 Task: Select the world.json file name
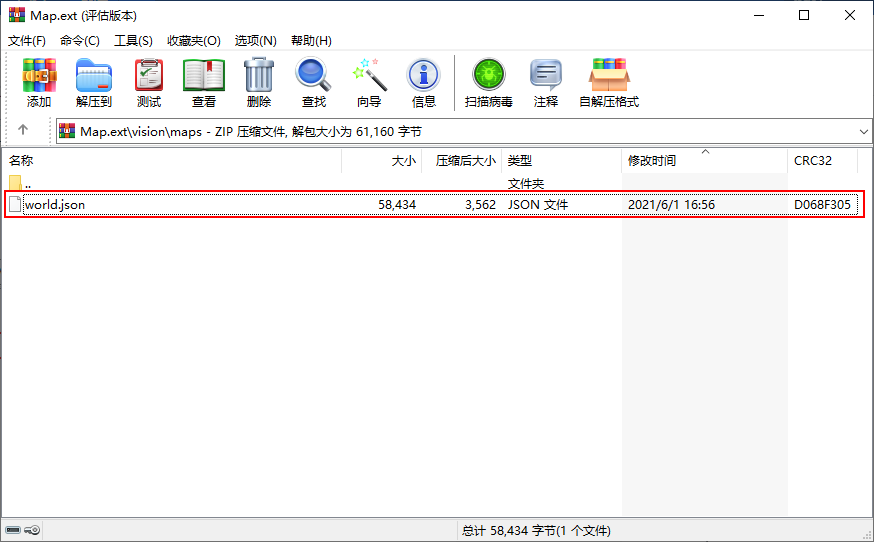(55, 205)
